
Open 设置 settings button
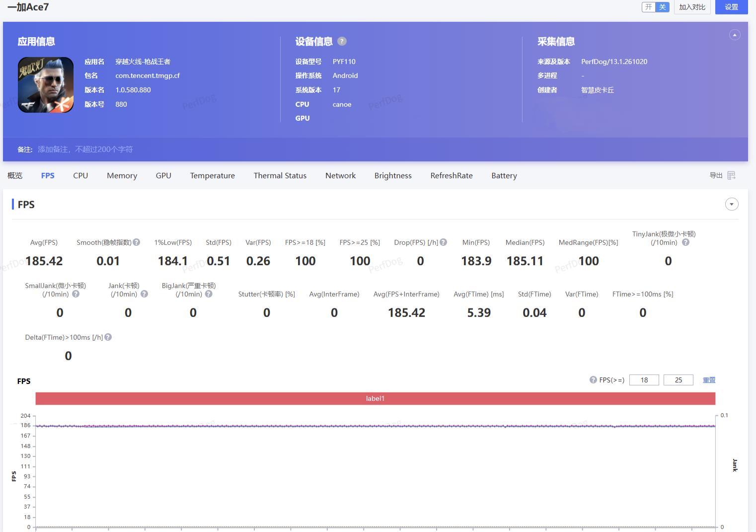732,7
